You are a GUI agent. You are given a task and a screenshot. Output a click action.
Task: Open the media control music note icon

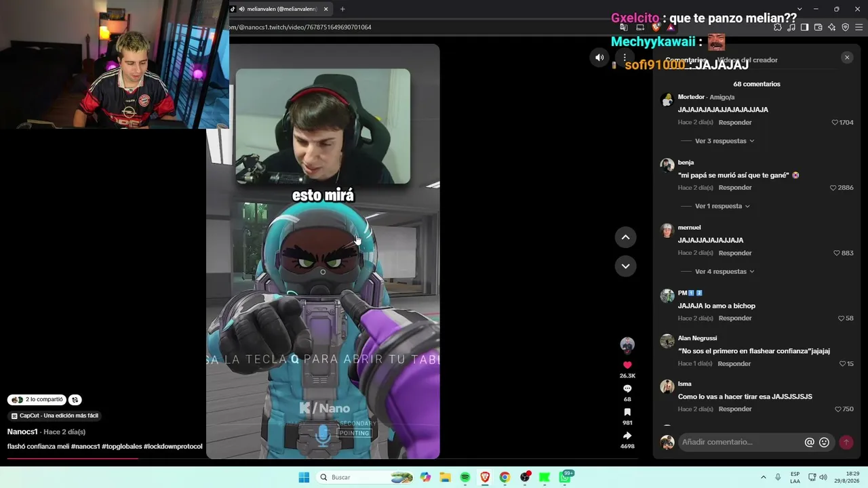(x=791, y=27)
